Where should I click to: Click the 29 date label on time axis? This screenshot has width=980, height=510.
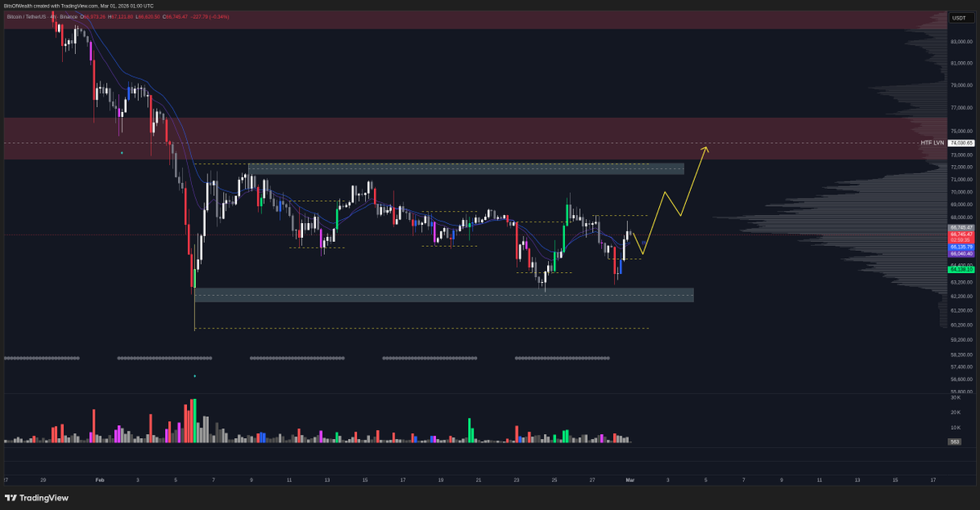43,480
